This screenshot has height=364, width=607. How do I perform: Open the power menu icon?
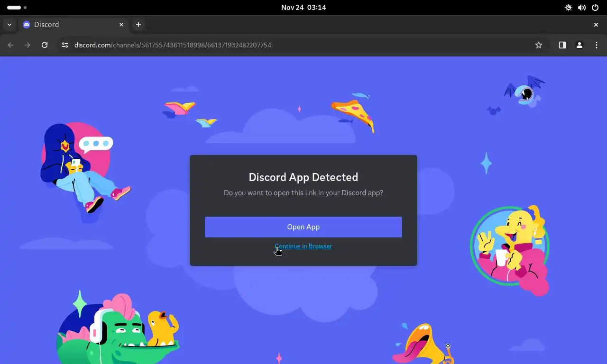click(x=595, y=7)
